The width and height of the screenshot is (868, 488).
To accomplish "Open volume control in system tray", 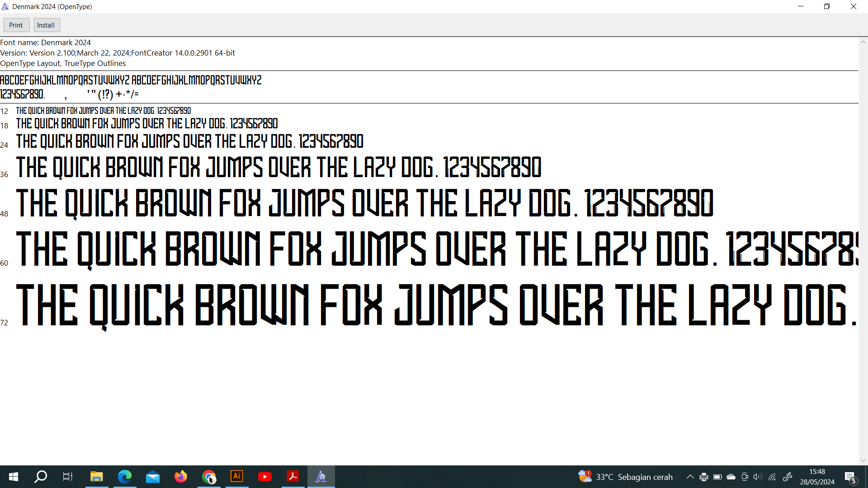I will pos(758,477).
